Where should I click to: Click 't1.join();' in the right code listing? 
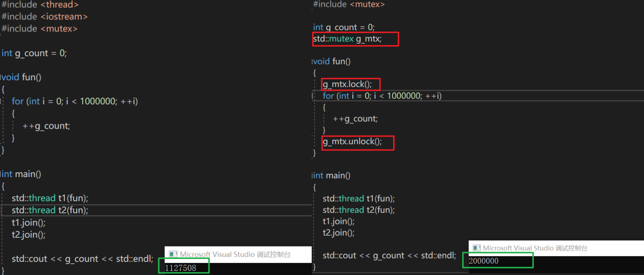338,221
